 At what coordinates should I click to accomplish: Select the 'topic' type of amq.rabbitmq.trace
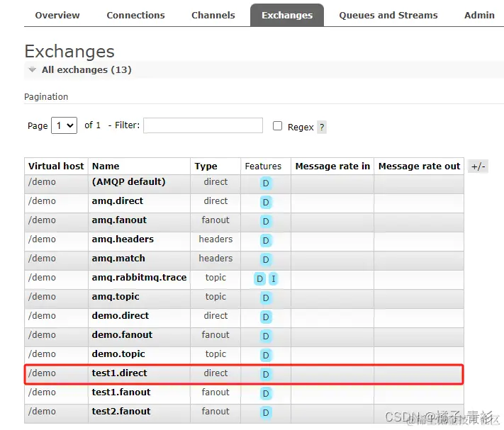click(x=215, y=278)
